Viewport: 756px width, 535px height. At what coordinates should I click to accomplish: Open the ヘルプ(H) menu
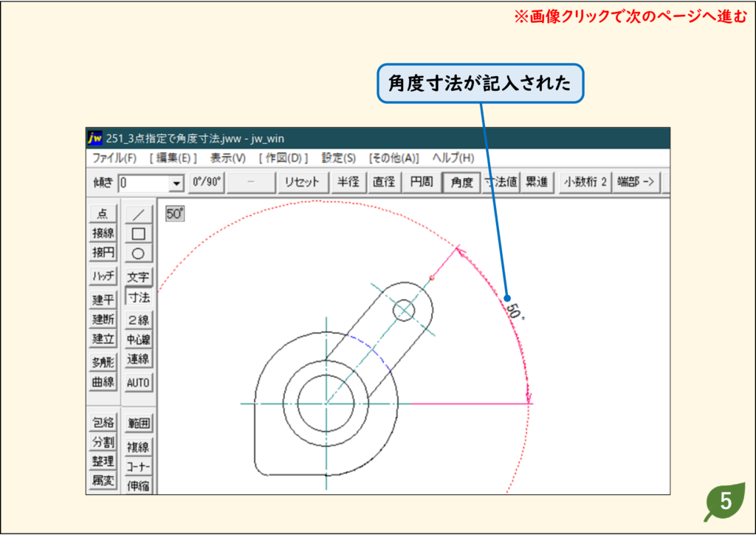tap(453, 158)
